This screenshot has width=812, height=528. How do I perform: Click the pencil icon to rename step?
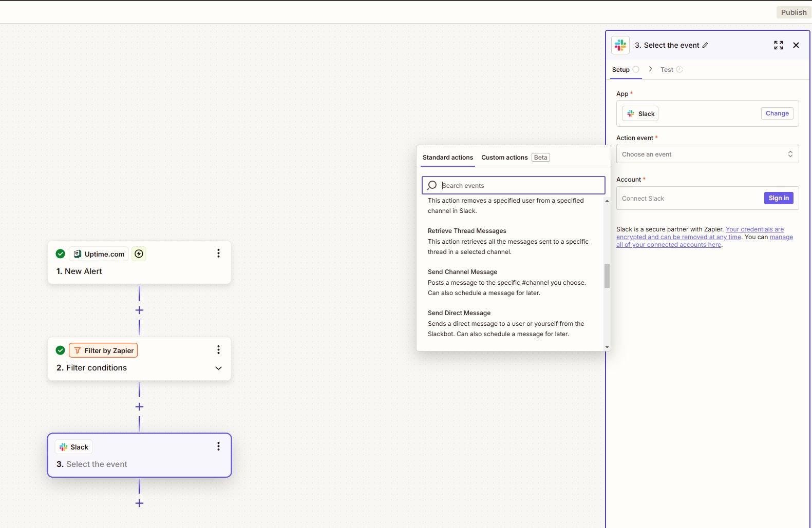[705, 45]
